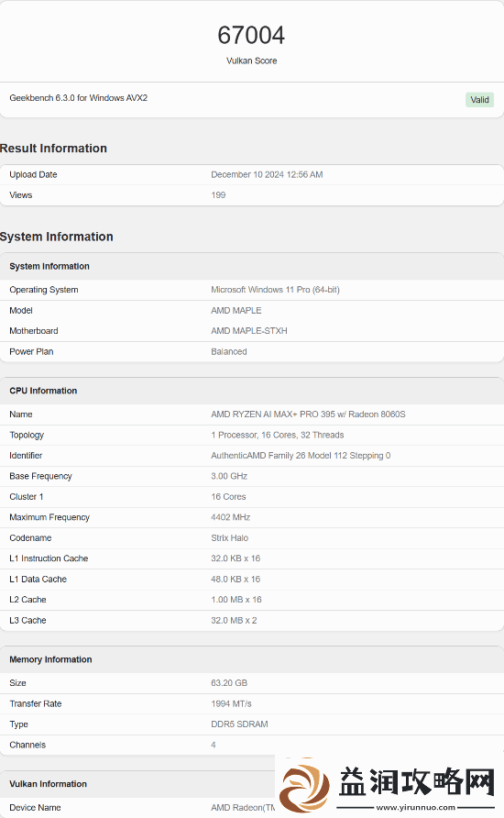Click the Strix Halo codename value
Screen dimensions: 504x818
pyautogui.click(x=230, y=538)
